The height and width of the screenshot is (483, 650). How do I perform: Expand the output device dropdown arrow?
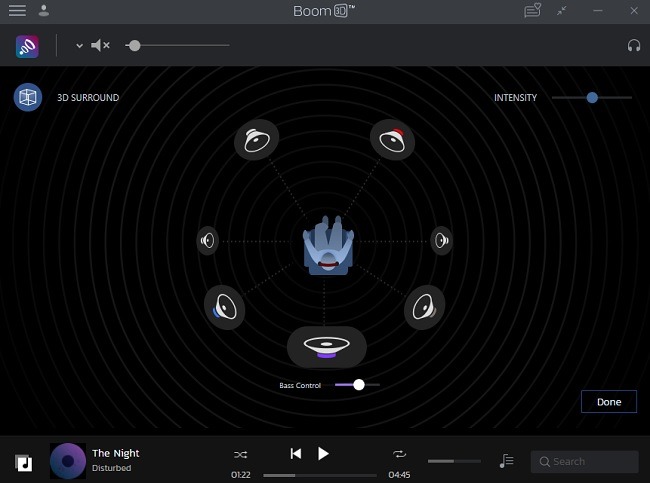[x=80, y=46]
